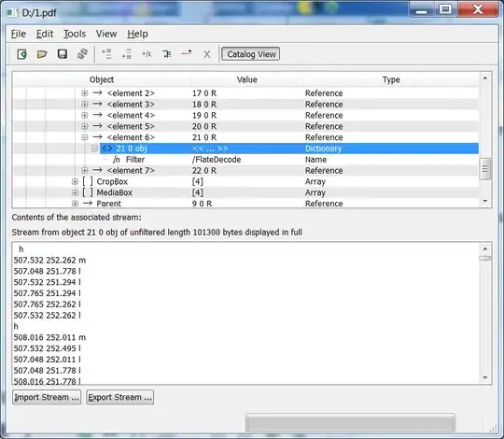This screenshot has height=439, width=504.
Task: Click the 20 0 R value cell
Action: point(204,126)
